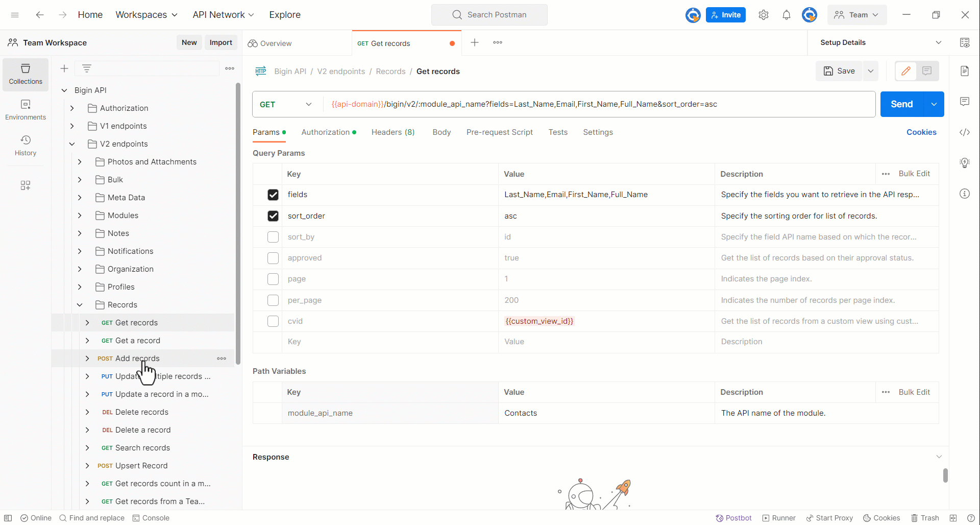Open the Cookies link
Image resolution: width=980 pixels, height=525 pixels.
point(921,132)
